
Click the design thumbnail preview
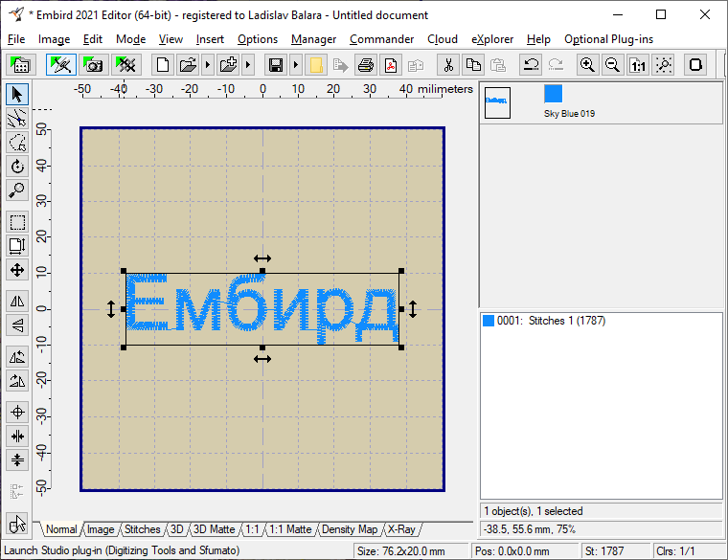(497, 101)
